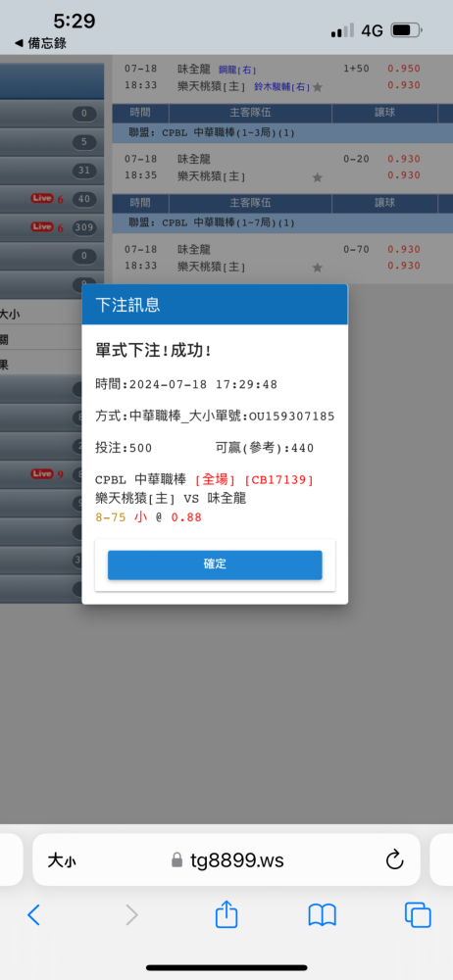
Task: Select sidebar item with count 31
Action: click(x=51, y=171)
